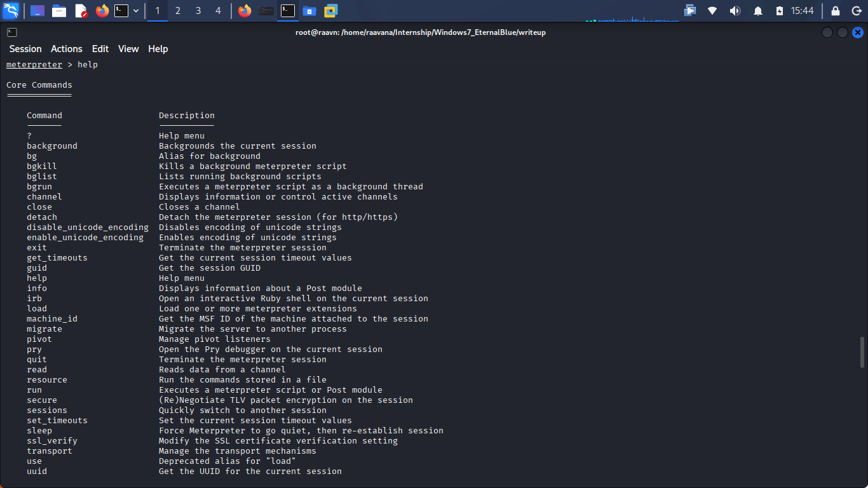Click the resource command text
This screenshot has height=488, width=868.
pyautogui.click(x=47, y=380)
